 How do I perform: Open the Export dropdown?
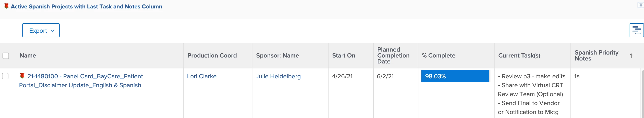click(41, 30)
